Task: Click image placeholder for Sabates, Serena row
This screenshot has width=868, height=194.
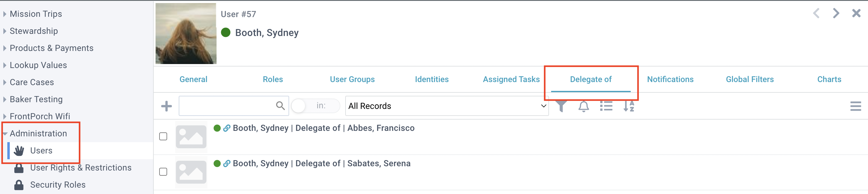Action: click(191, 172)
